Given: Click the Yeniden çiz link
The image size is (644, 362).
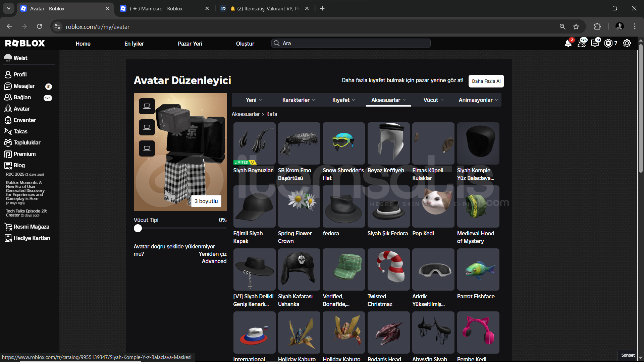Looking at the screenshot, I should pyautogui.click(x=212, y=254).
